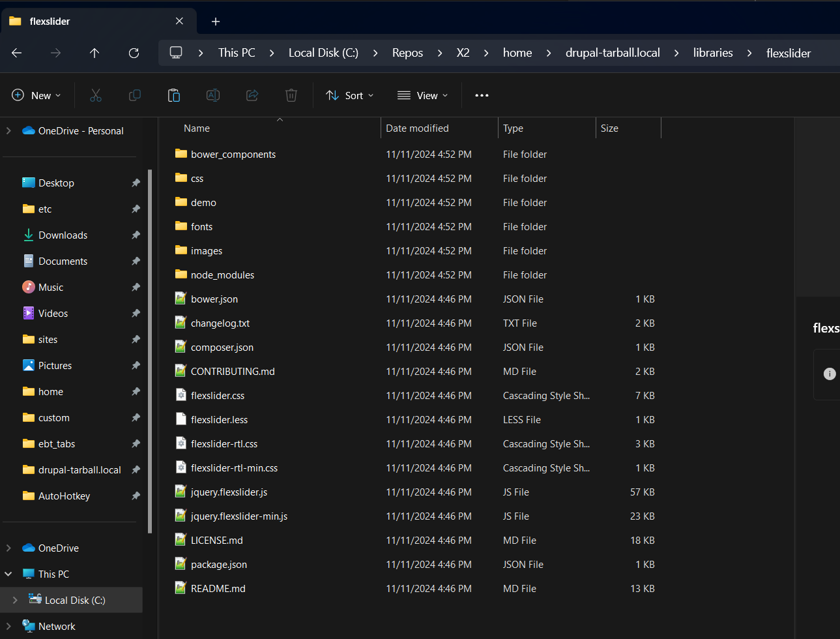
Task: Sort by the Date modified column header
Action: [417, 128]
